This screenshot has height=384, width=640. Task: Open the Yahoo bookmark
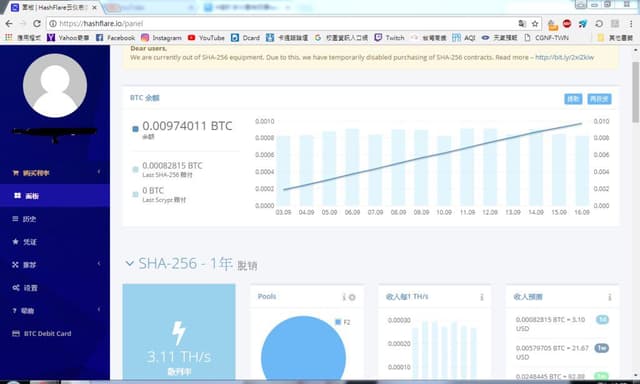coord(68,38)
